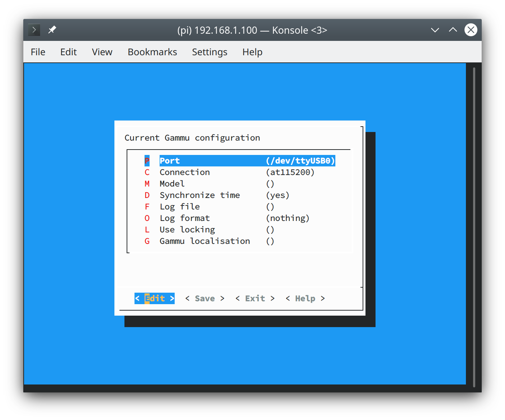The image size is (505, 420).
Task: Select the Edit button in dialog
Action: pyautogui.click(x=155, y=298)
